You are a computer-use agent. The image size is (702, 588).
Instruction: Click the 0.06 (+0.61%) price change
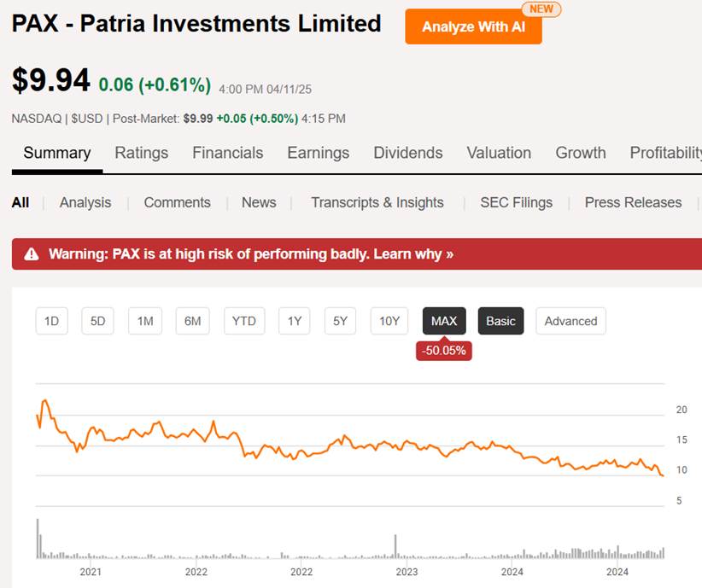(x=155, y=84)
